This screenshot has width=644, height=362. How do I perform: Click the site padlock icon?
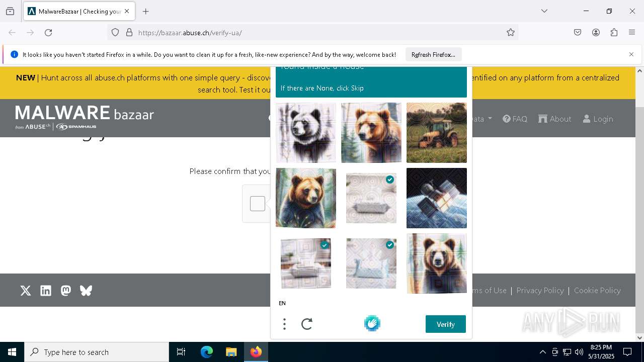(129, 33)
